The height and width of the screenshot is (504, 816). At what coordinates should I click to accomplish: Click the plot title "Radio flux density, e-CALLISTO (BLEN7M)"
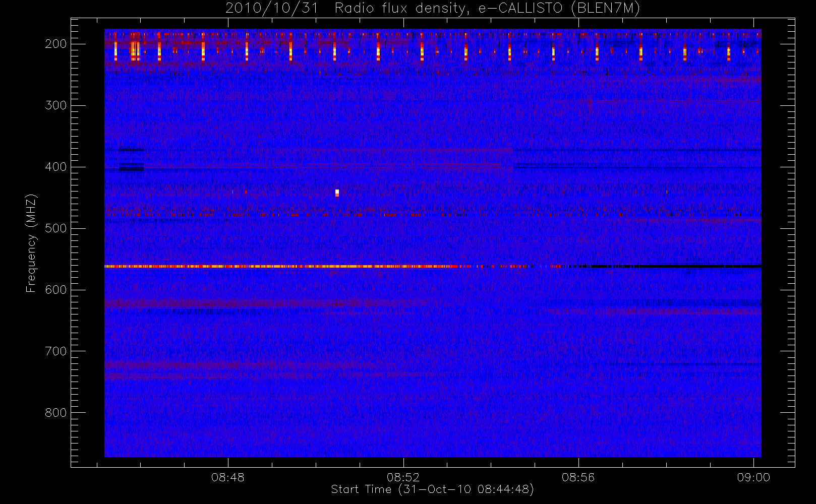tap(487, 9)
